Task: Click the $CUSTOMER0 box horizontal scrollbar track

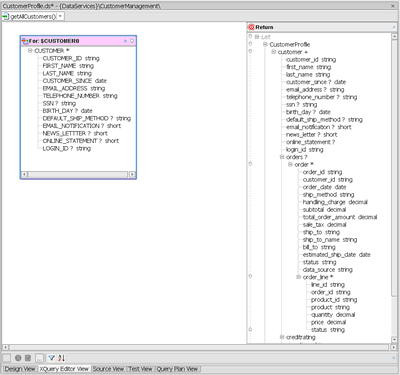Action: 78,174
